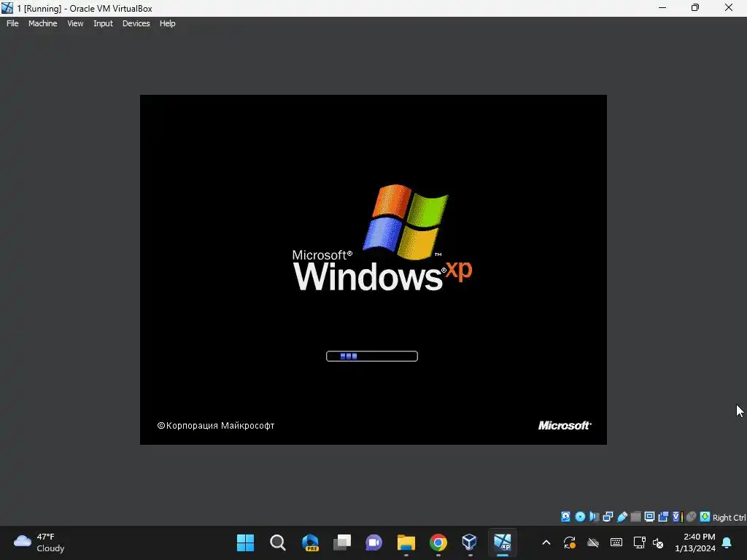The height and width of the screenshot is (560, 747).
Task: Open the Machine menu
Action: [42, 23]
